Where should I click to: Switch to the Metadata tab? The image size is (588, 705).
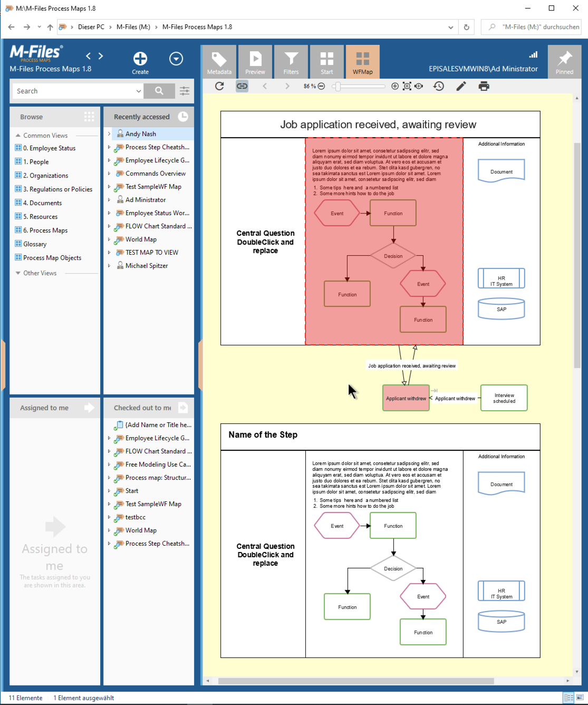219,63
